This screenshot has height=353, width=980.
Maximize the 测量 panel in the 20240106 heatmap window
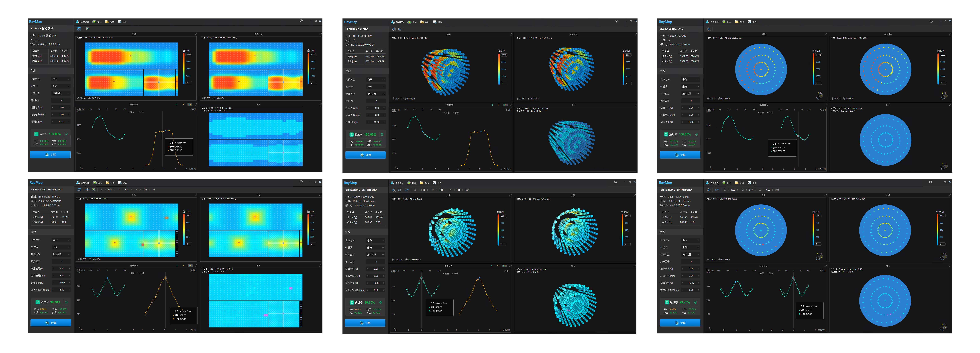click(196, 34)
